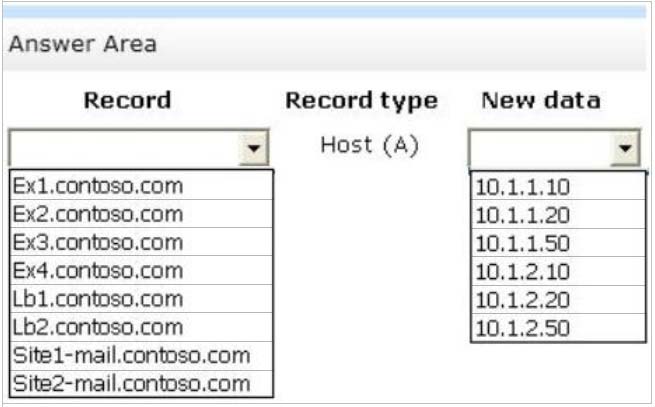Click the Record column header
The height and width of the screenshot is (407, 655).
127,100
